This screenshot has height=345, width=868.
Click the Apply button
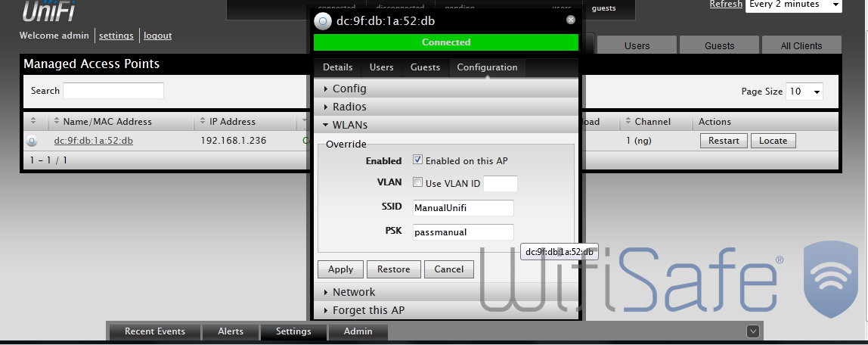[340, 269]
